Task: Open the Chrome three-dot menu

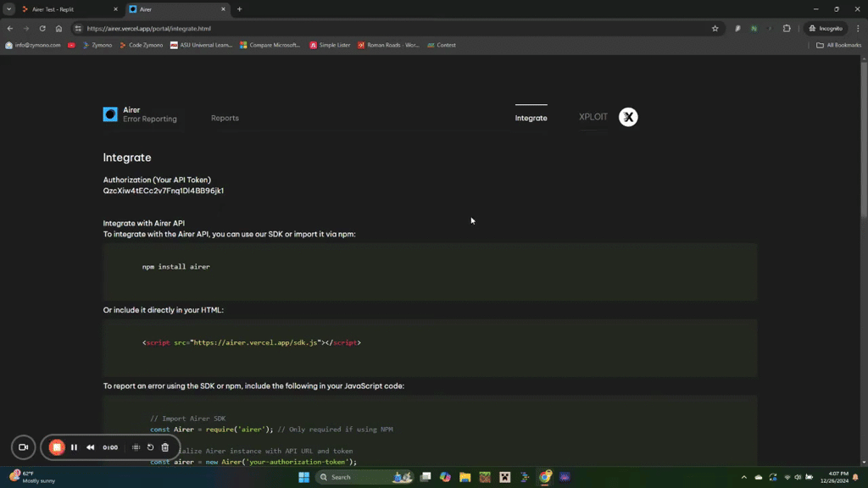Action: (x=858, y=28)
